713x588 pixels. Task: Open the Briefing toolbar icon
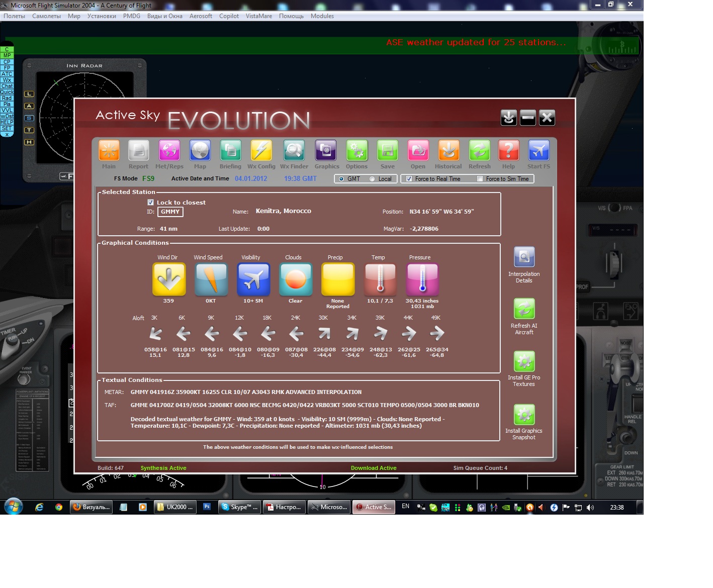[x=230, y=151]
